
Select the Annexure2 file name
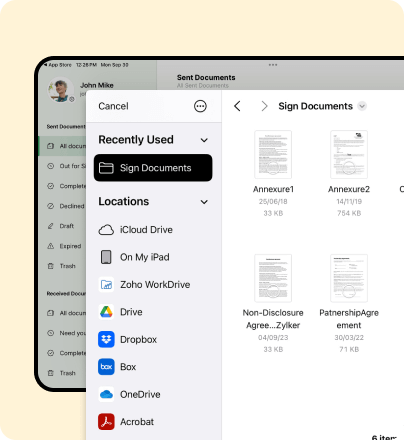pos(349,189)
